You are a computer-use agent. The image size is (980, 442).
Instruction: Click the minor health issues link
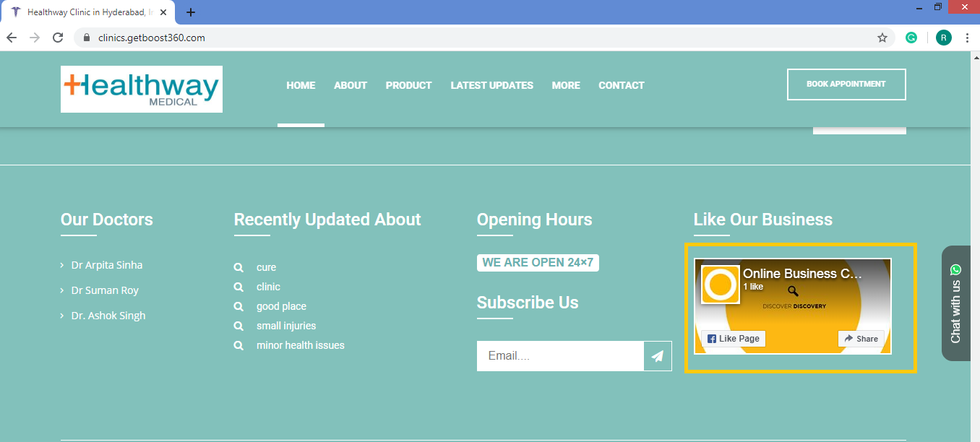point(301,345)
